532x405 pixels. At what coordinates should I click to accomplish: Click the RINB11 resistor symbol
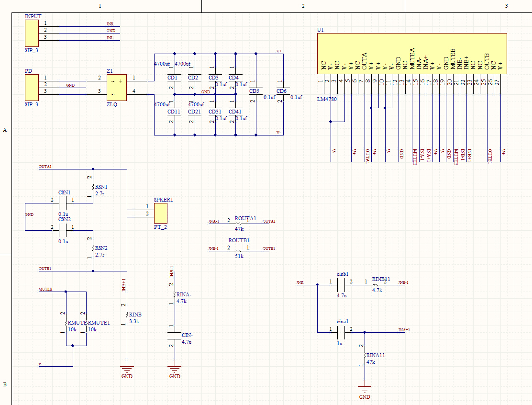click(376, 284)
